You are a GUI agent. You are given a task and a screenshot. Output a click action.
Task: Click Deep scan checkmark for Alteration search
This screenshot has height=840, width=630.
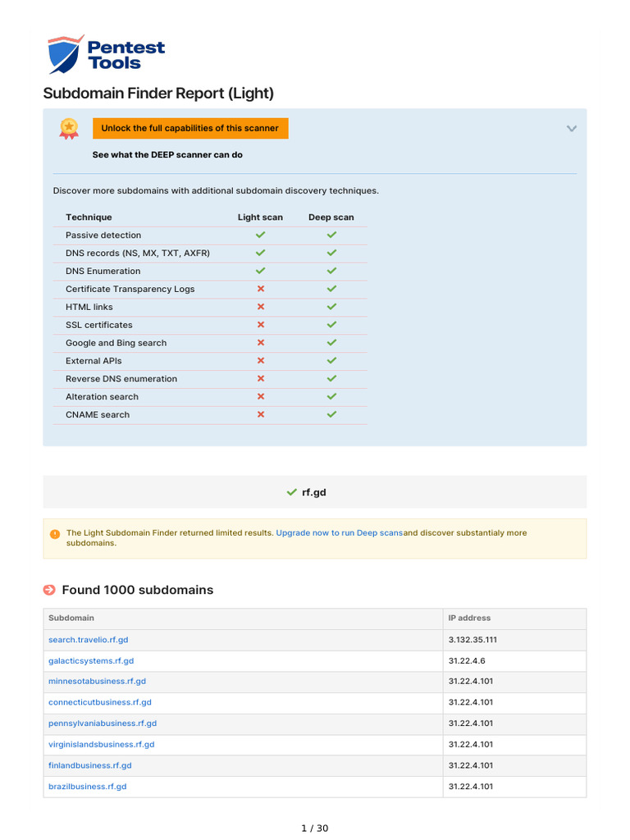click(x=331, y=396)
